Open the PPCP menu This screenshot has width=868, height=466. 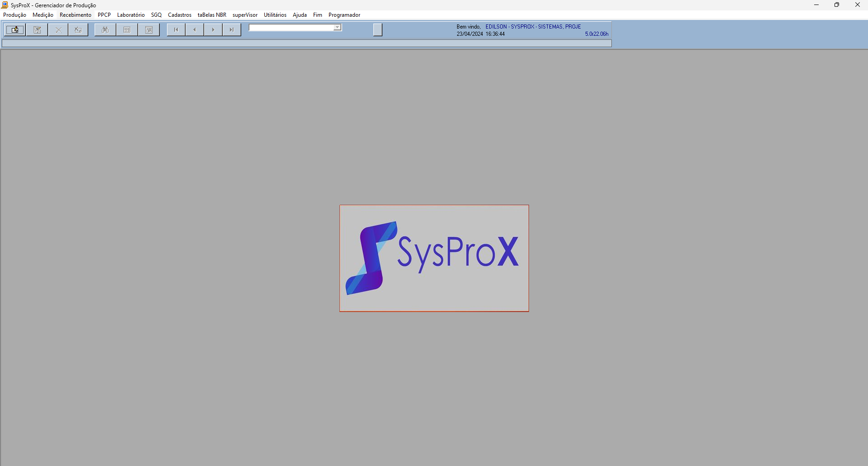click(104, 15)
